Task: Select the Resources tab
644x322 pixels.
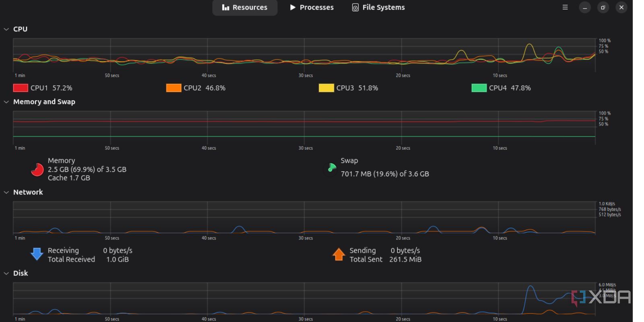Action: click(x=245, y=7)
